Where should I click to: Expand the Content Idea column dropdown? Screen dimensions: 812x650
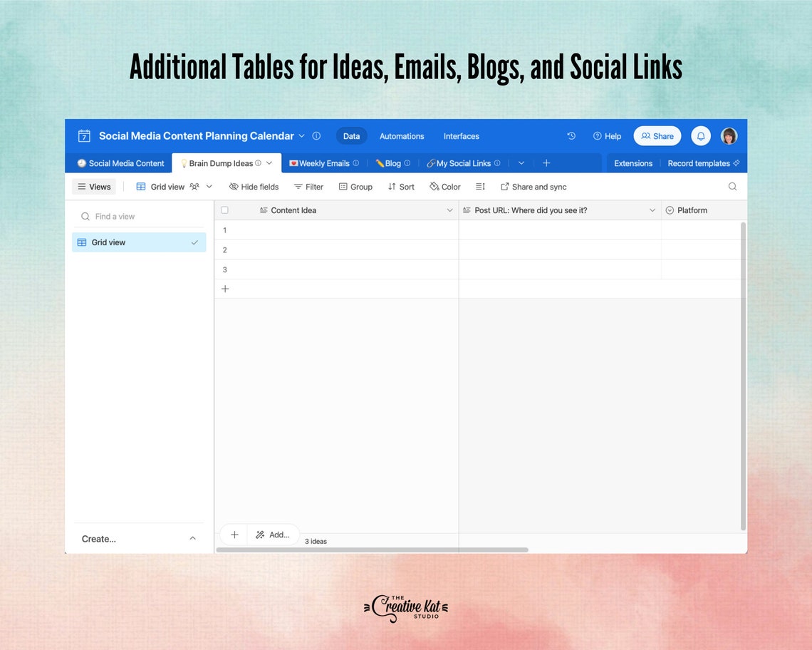(450, 210)
